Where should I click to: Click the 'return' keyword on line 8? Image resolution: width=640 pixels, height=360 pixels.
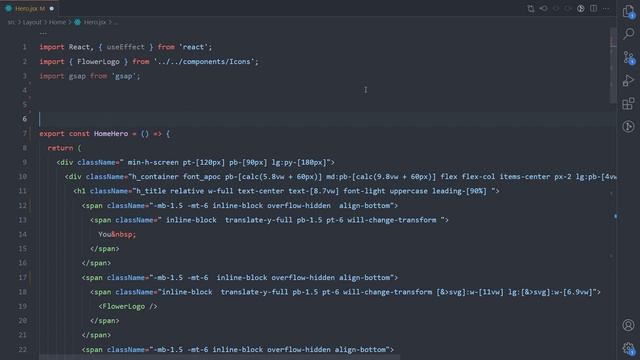(x=60, y=148)
